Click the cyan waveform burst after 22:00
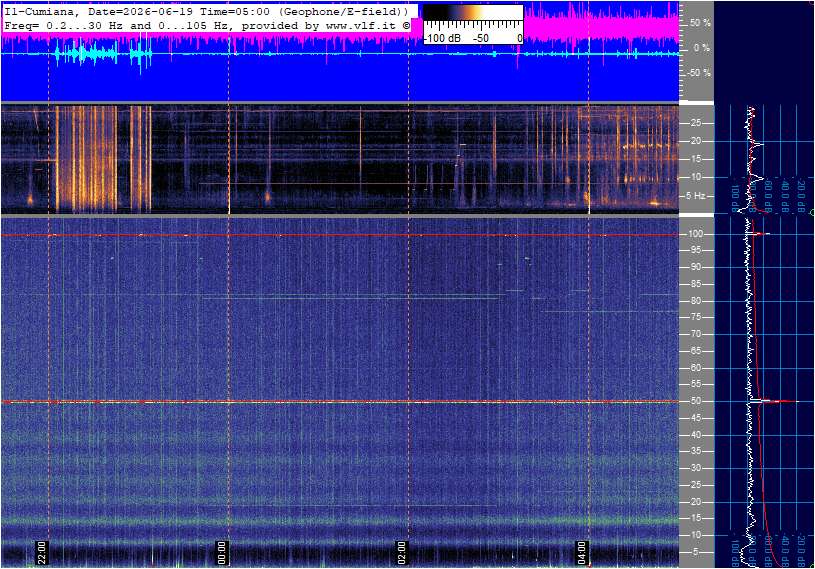 (86, 54)
